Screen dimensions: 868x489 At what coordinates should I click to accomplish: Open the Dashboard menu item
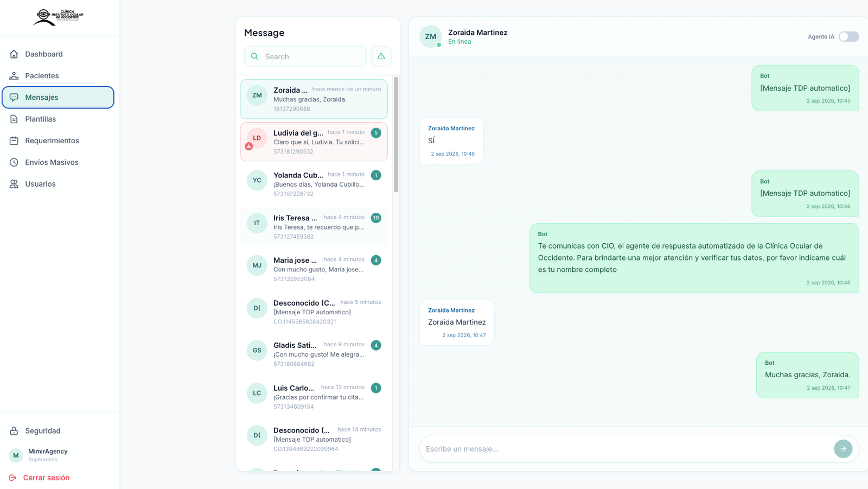point(58,54)
